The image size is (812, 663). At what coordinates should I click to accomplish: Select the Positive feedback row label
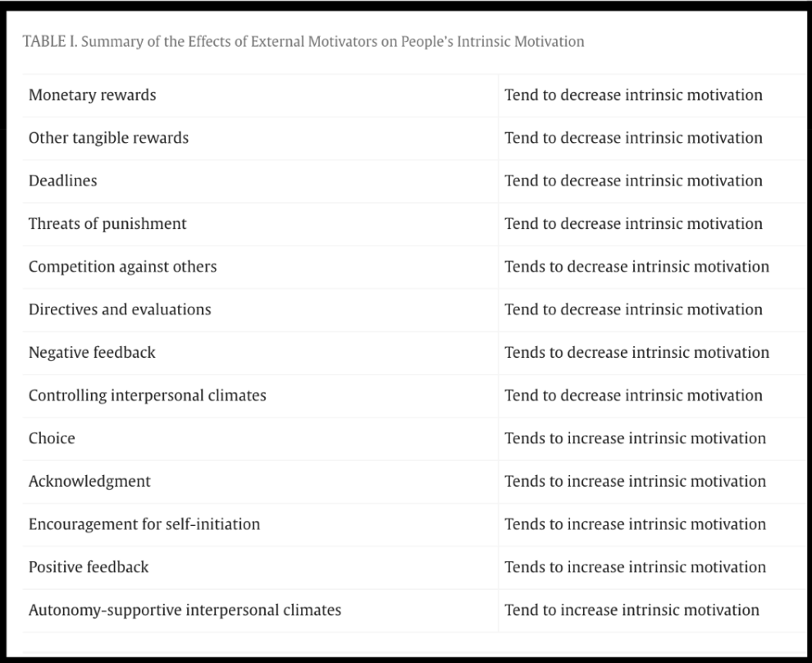click(89, 567)
